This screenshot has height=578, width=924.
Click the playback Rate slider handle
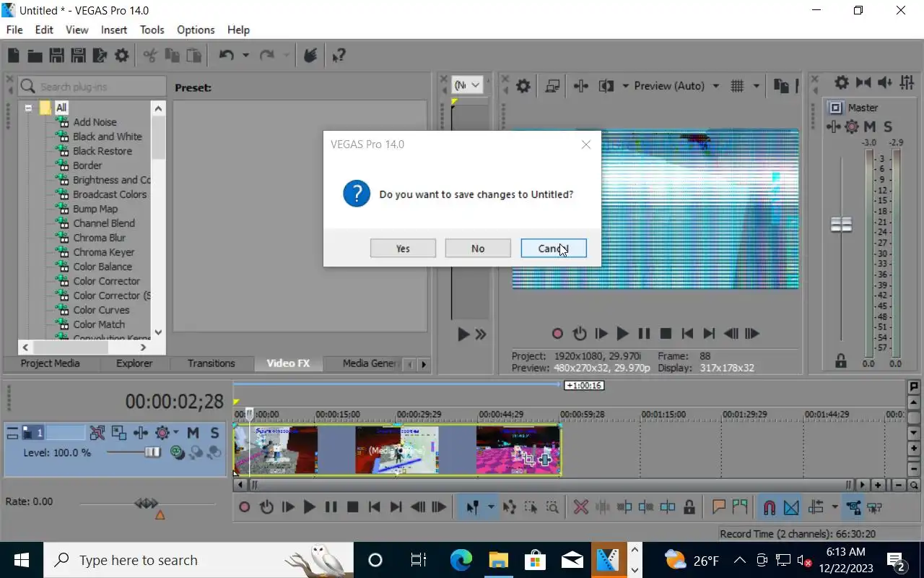click(147, 503)
